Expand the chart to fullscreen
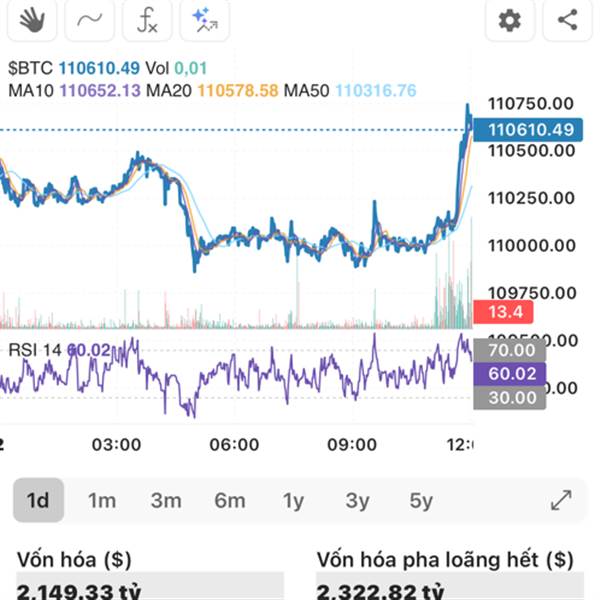The image size is (600, 600). pyautogui.click(x=561, y=500)
